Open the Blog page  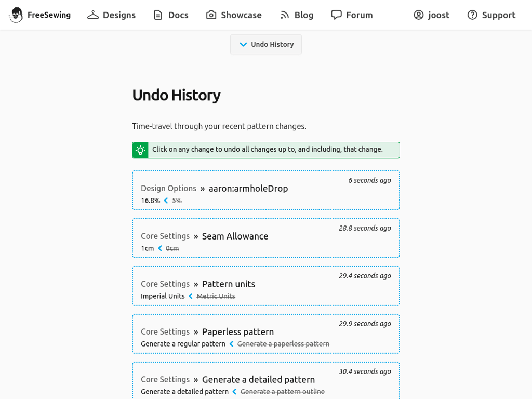coord(297,15)
